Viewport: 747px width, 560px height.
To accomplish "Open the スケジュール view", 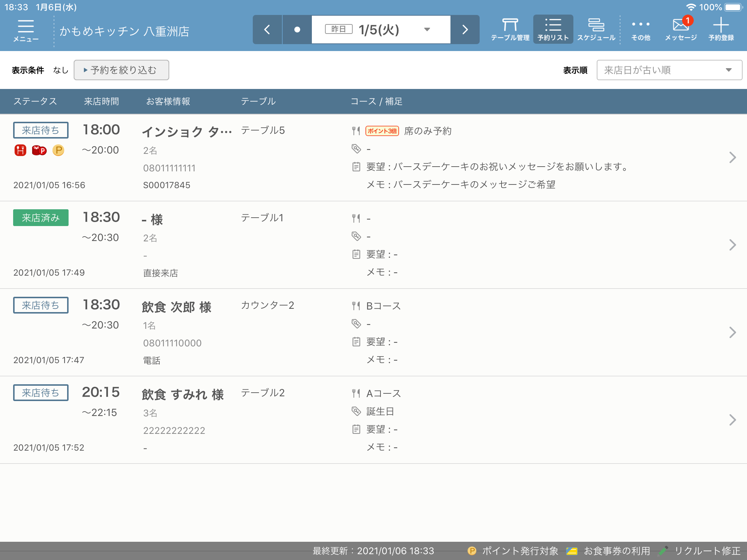I will tap(596, 30).
